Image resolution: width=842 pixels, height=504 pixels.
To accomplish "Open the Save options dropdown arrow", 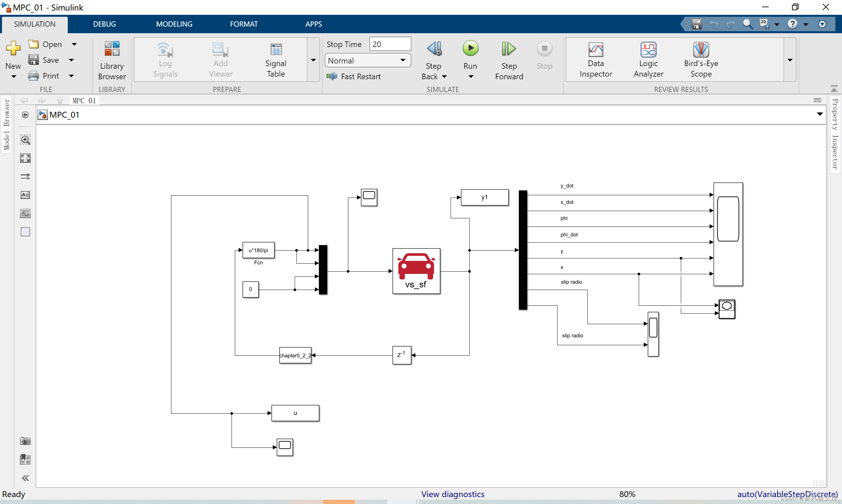I will (x=71, y=60).
